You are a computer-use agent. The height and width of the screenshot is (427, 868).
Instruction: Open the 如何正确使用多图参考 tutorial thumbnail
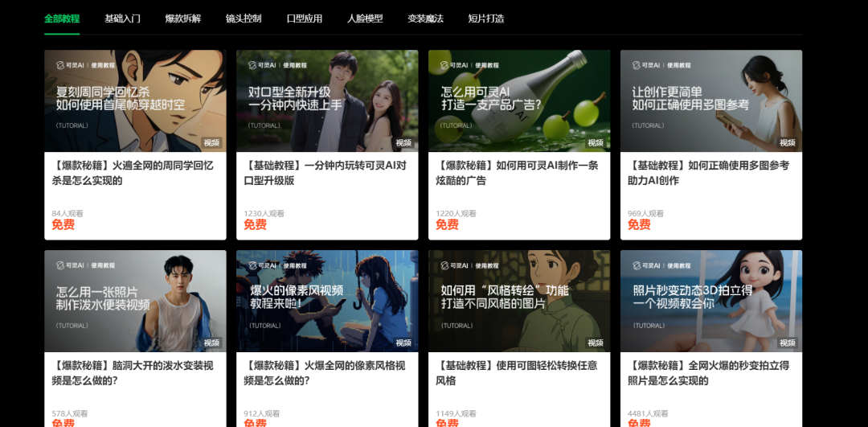point(711,101)
